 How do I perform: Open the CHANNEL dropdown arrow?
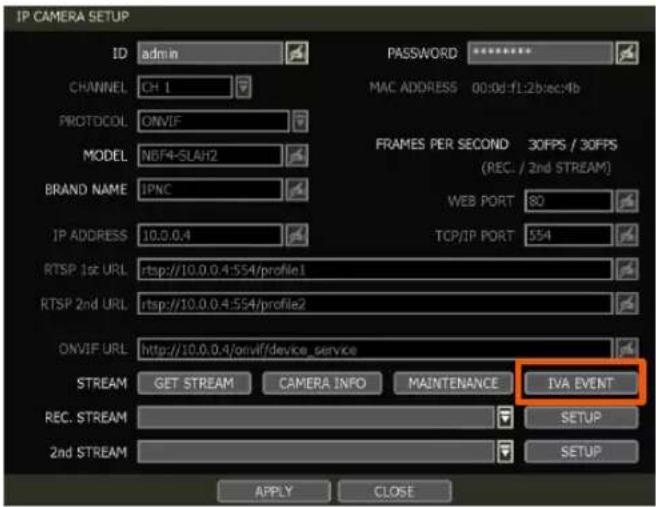coord(243,87)
